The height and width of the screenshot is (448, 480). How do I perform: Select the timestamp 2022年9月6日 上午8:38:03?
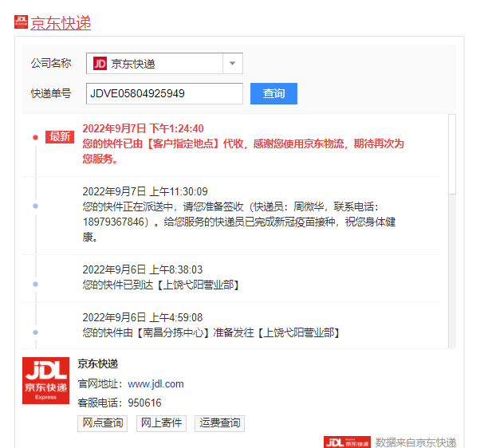(x=143, y=269)
